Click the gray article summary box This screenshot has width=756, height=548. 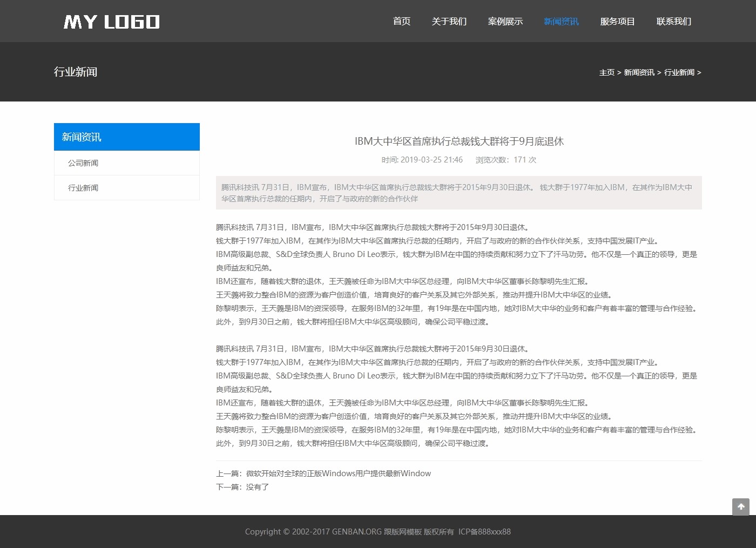point(459,193)
